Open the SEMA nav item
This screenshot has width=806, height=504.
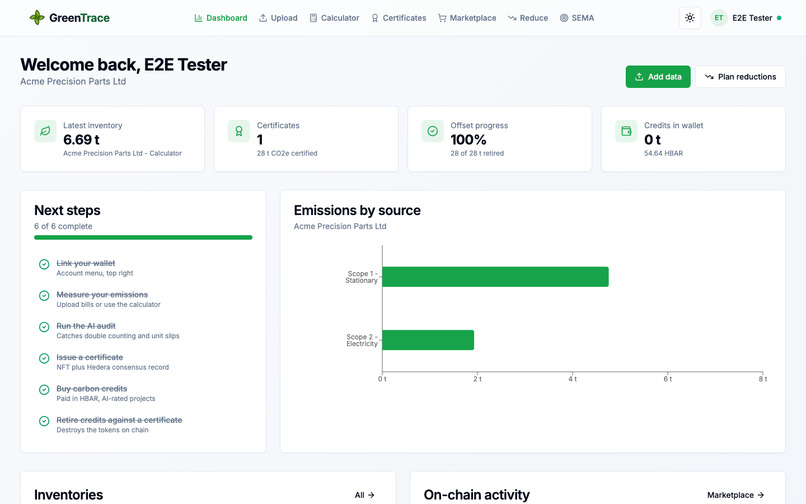577,18
